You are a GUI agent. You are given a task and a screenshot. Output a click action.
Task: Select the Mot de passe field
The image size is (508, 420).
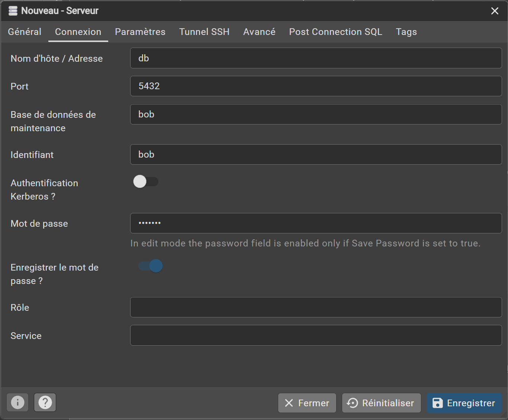pos(316,223)
